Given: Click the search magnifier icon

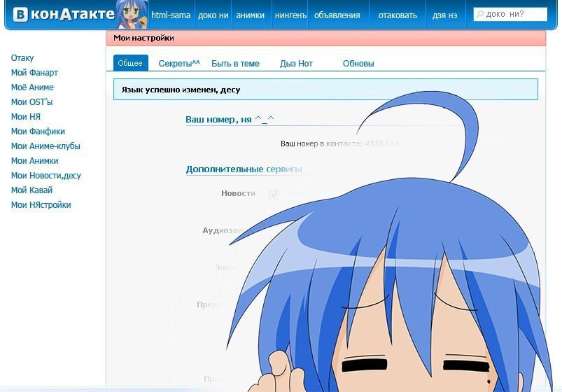Looking at the screenshot, I should 479,15.
